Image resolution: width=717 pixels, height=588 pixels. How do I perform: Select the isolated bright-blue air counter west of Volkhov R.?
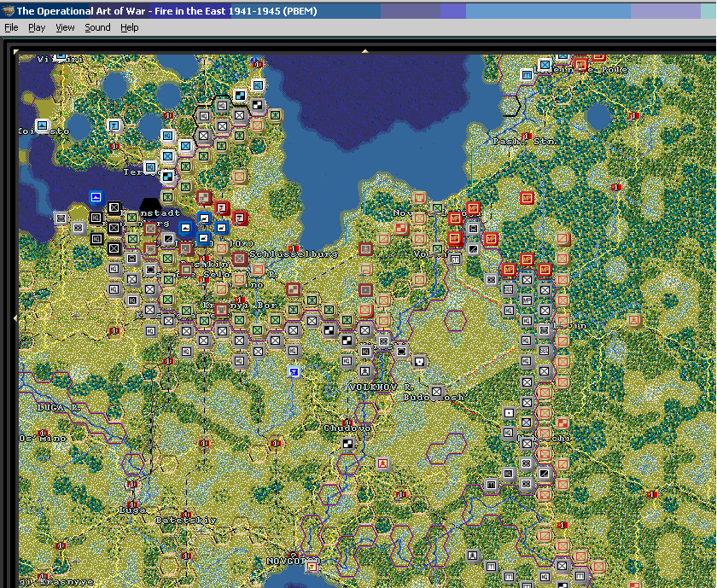pos(294,372)
